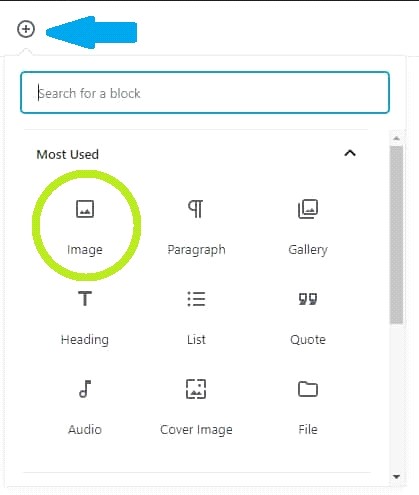419x495 pixels.
Task: Click the block list scrollbar thumb
Action: click(396, 235)
